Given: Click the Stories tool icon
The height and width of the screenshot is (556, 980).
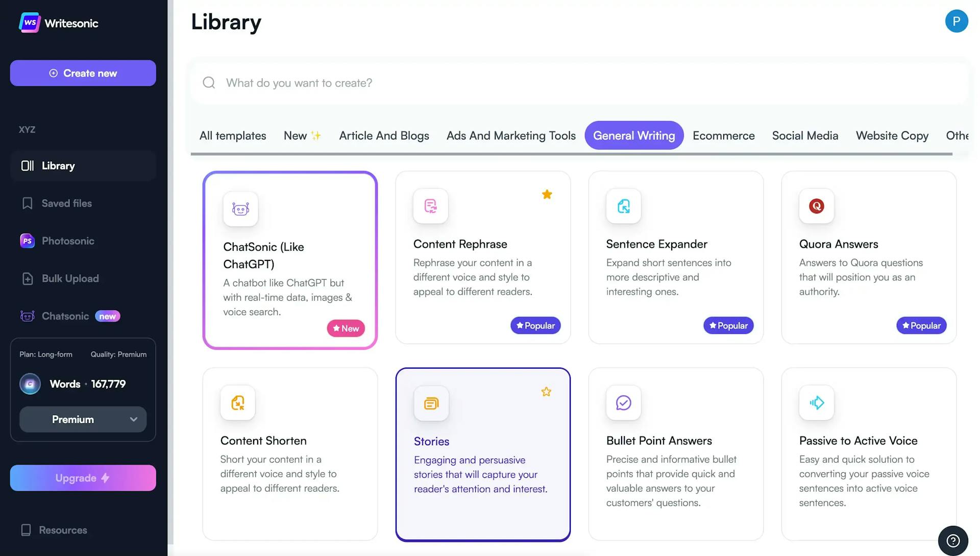Looking at the screenshot, I should tap(431, 402).
